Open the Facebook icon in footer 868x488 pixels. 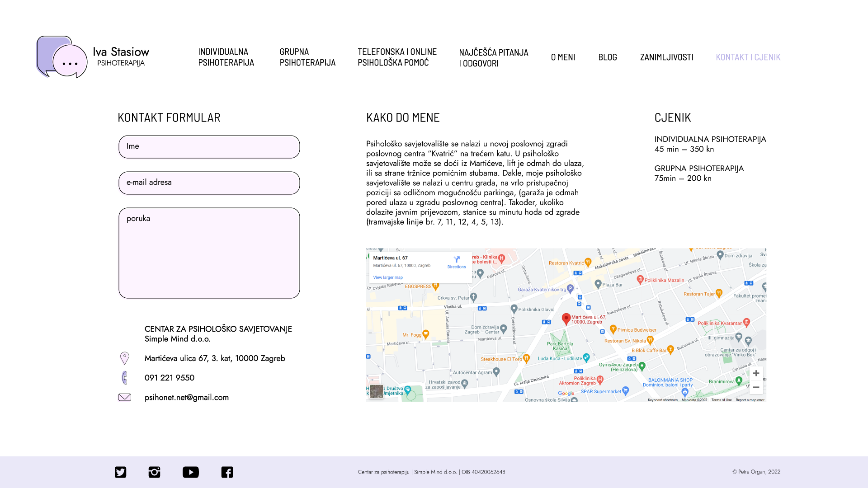point(227,472)
